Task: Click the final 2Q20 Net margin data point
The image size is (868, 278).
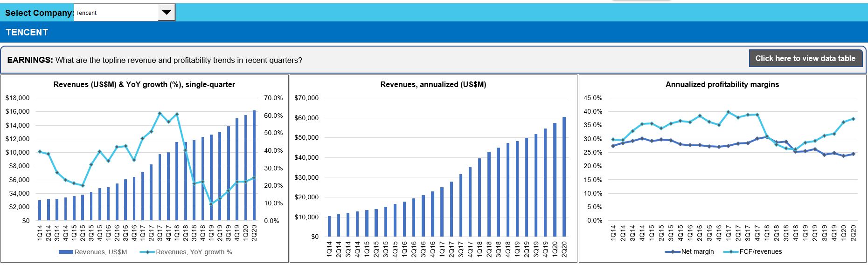Action: (x=854, y=154)
